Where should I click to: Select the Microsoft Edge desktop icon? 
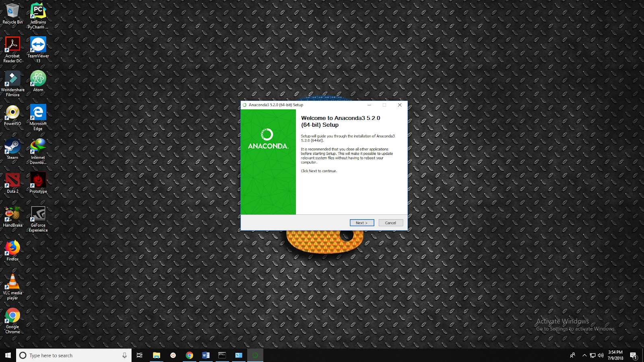38,117
